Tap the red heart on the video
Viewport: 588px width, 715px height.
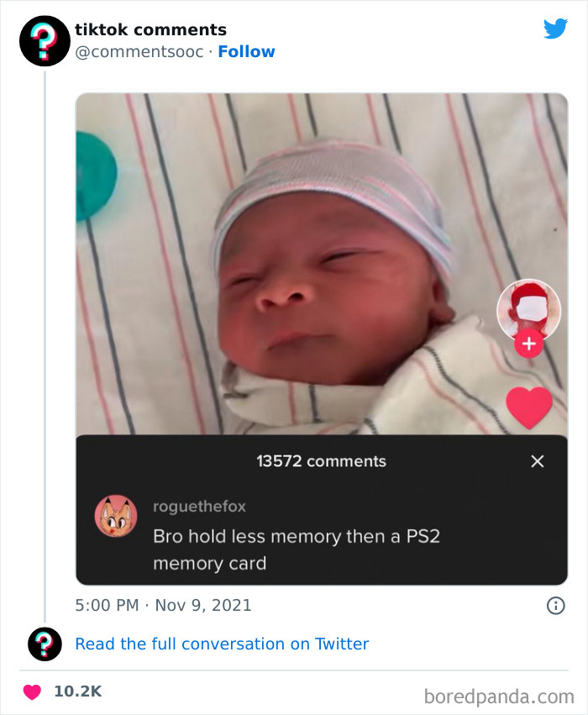tap(529, 407)
